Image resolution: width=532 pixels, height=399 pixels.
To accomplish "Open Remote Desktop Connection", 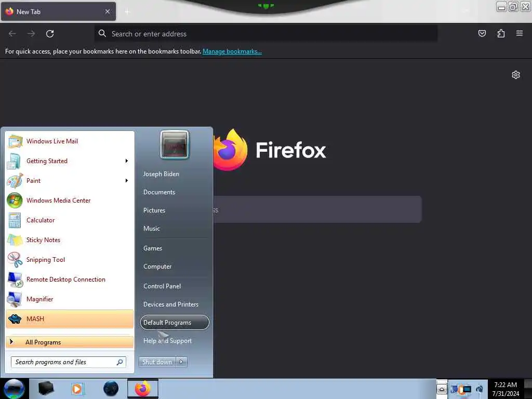I will coord(70,279).
